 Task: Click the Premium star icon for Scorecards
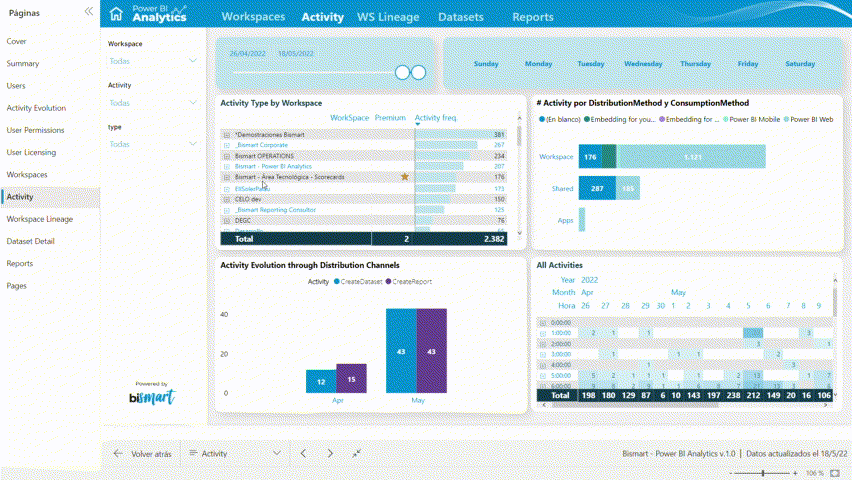click(405, 177)
